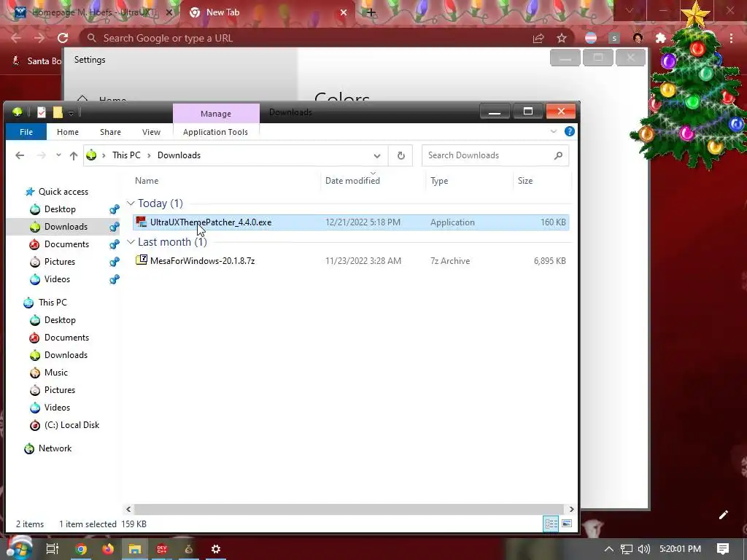The image size is (747, 560).
Task: Click This PC in the address path
Action: coord(126,155)
